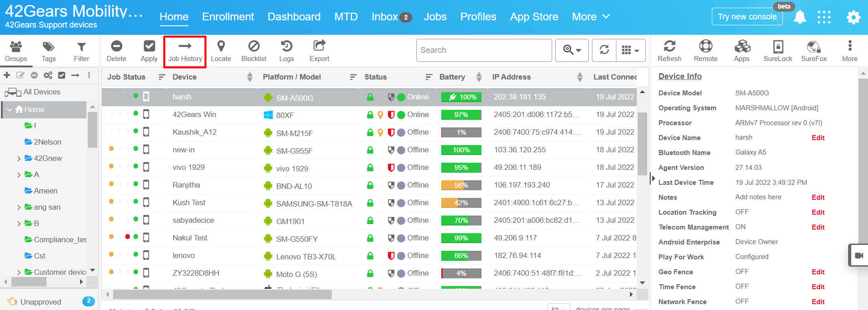Sort by Battery column arrows
This screenshot has height=310, width=868.
[x=479, y=77]
